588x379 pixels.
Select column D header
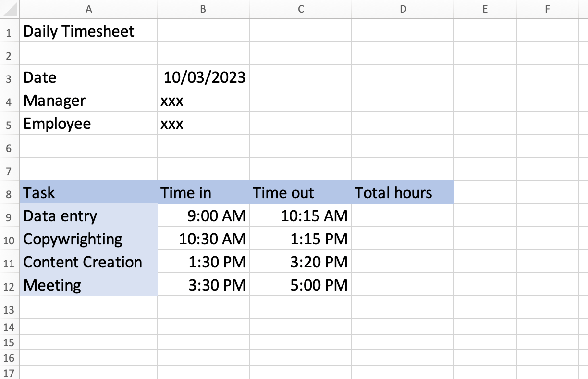403,9
